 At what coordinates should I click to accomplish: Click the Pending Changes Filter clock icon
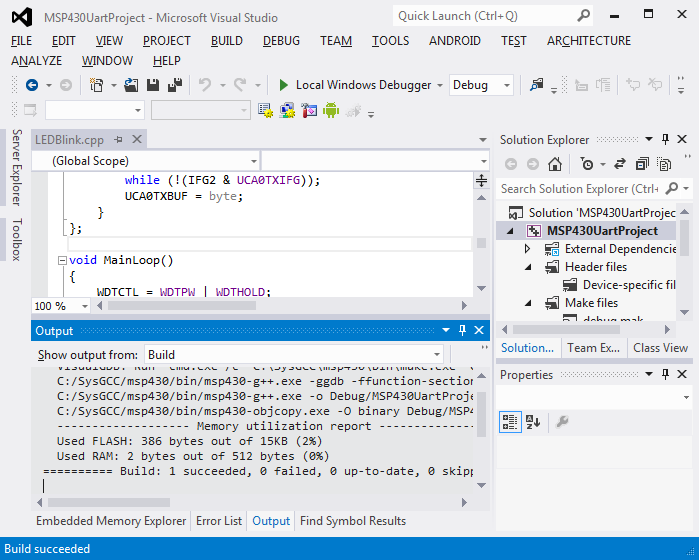[x=587, y=164]
